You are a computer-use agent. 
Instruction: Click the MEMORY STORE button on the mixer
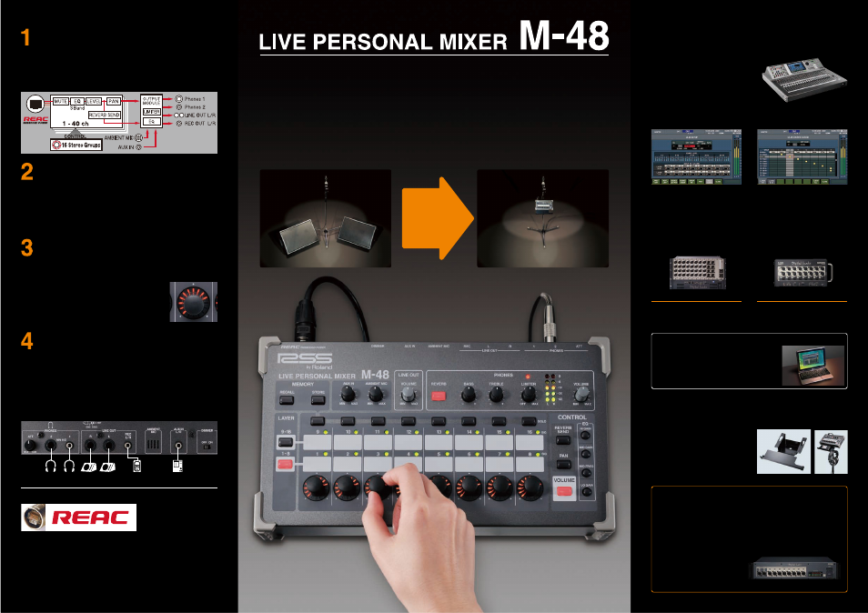[318, 399]
